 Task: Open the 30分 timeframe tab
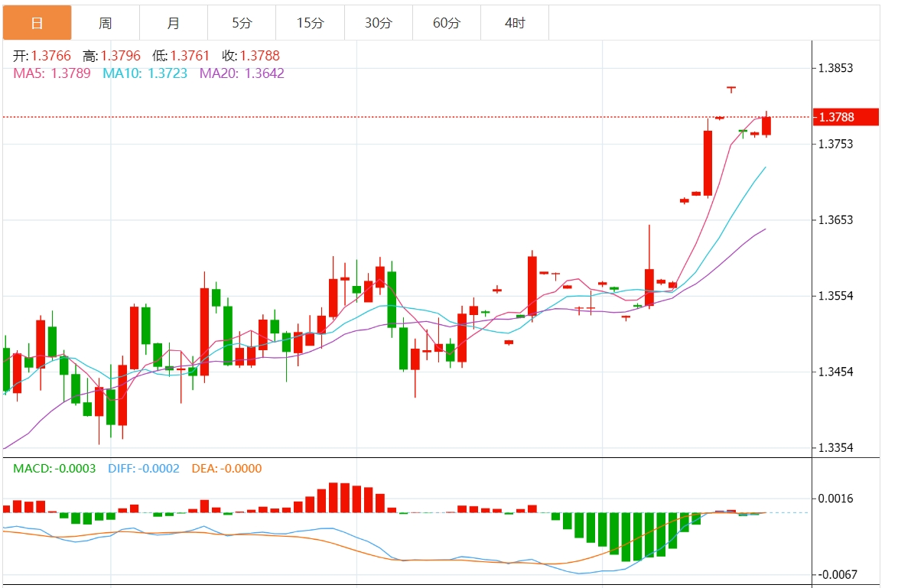[379, 23]
